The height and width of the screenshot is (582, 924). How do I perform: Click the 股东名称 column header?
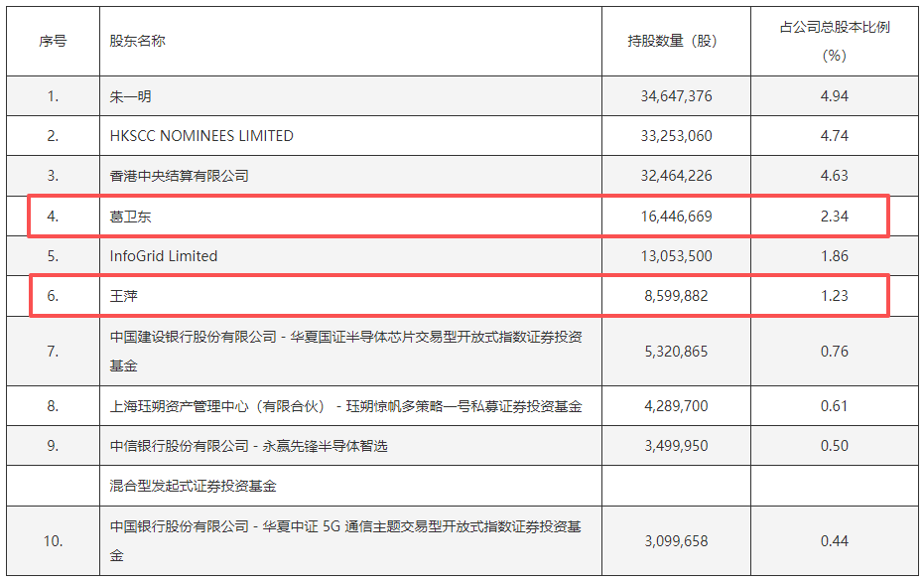coord(137,41)
